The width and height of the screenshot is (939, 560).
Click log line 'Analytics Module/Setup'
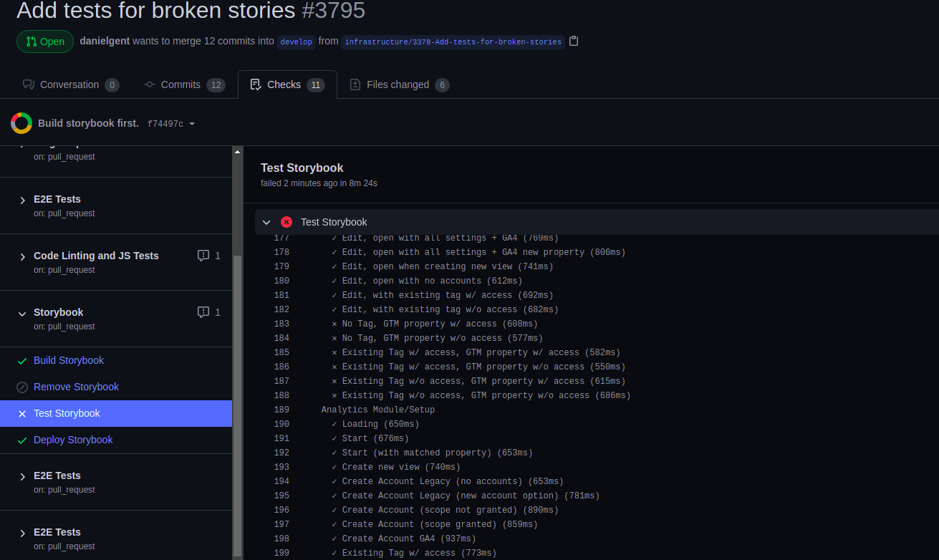pyautogui.click(x=378, y=410)
